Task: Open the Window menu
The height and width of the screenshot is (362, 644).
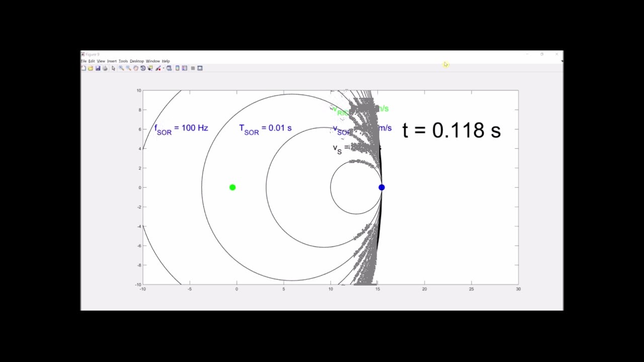Action: pyautogui.click(x=153, y=61)
